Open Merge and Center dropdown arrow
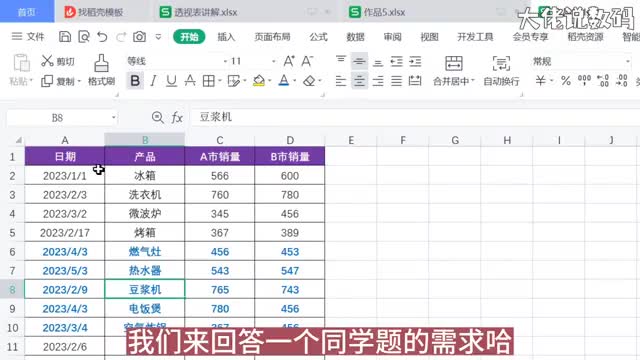This screenshot has height=360, width=640. pyautogui.click(x=473, y=81)
